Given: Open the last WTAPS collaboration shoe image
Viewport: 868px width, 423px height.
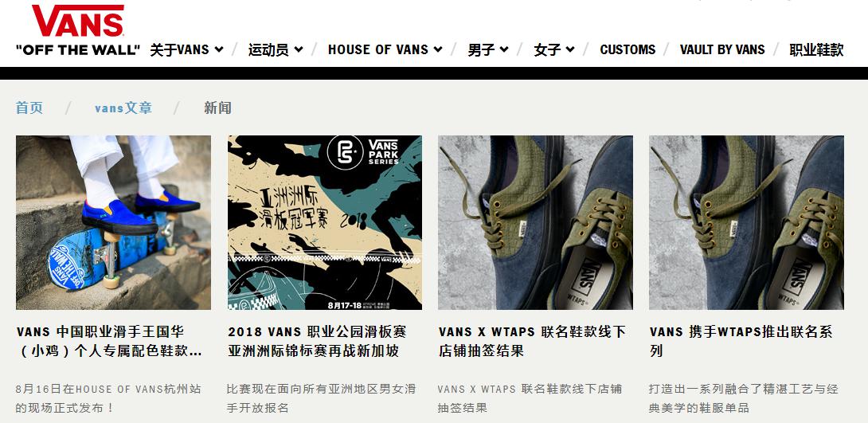Looking at the screenshot, I should click(747, 222).
